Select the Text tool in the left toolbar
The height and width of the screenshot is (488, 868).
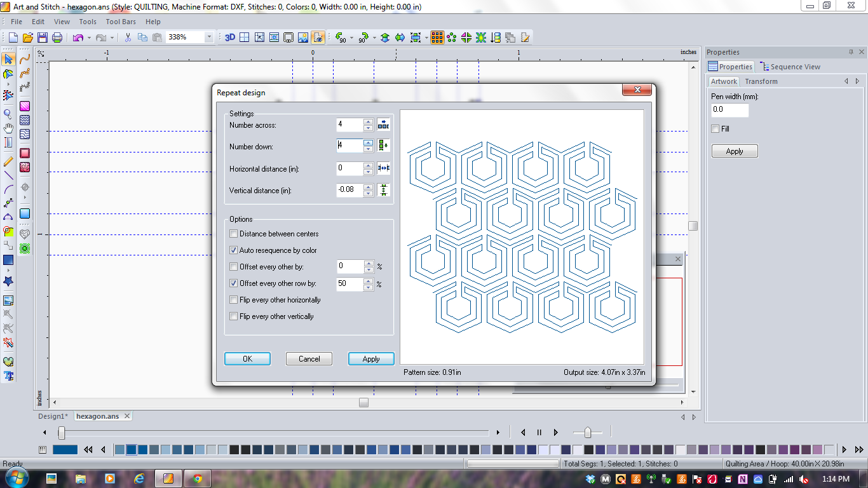(8, 376)
